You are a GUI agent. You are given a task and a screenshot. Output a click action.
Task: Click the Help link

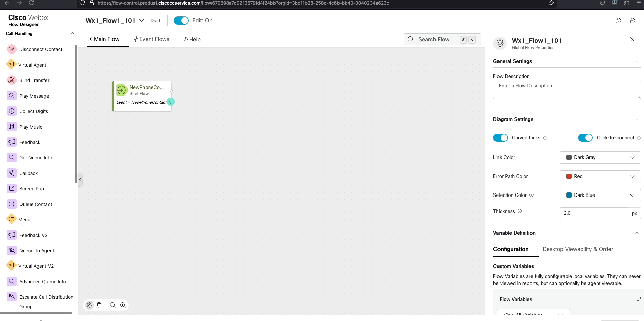[x=192, y=40]
